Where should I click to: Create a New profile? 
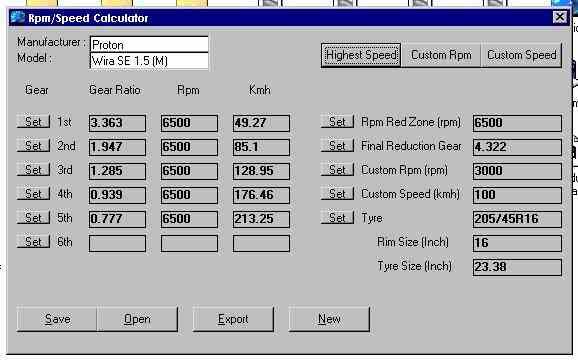[x=329, y=319]
